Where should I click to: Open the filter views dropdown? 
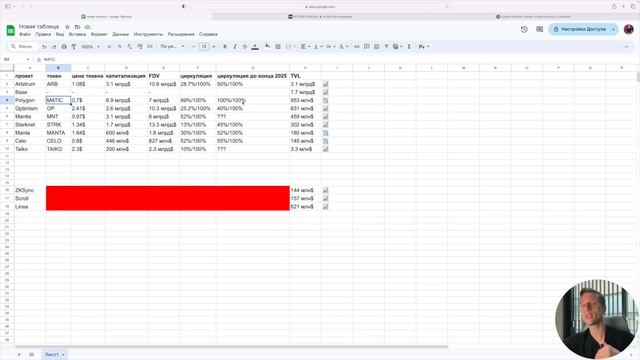click(398, 47)
